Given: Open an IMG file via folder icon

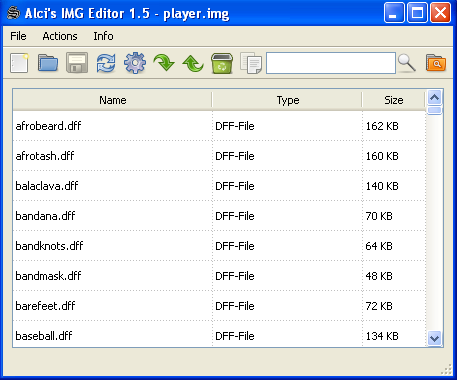Looking at the screenshot, I should pyautogui.click(x=48, y=63).
